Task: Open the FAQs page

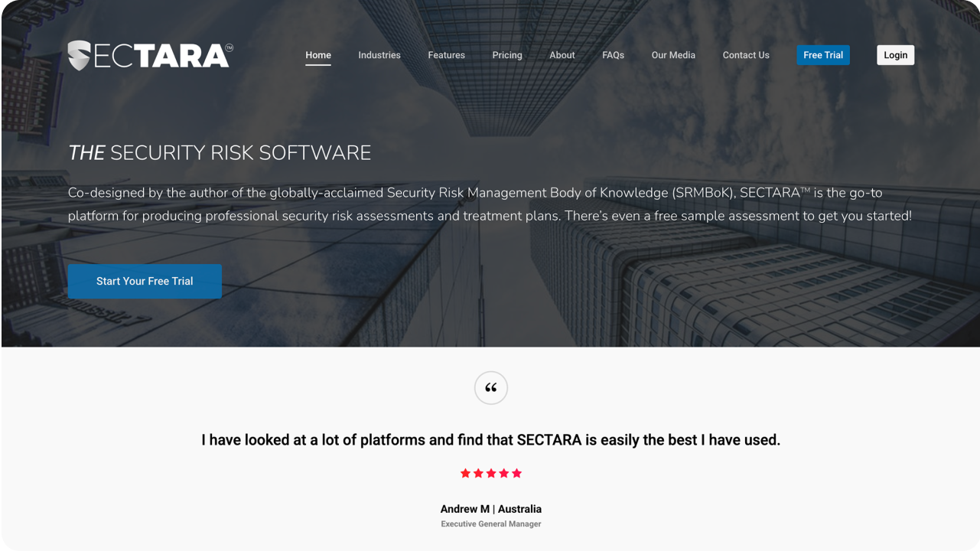Action: coord(614,55)
